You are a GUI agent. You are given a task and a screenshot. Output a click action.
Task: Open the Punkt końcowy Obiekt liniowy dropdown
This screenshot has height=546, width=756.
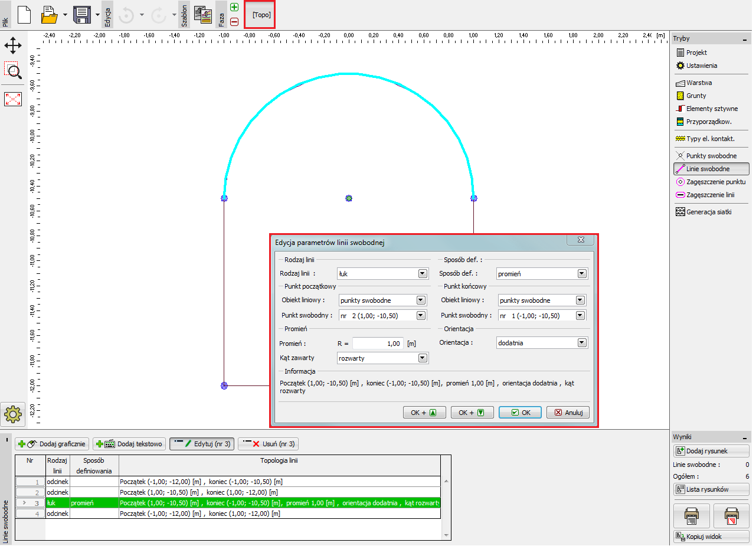click(x=542, y=300)
